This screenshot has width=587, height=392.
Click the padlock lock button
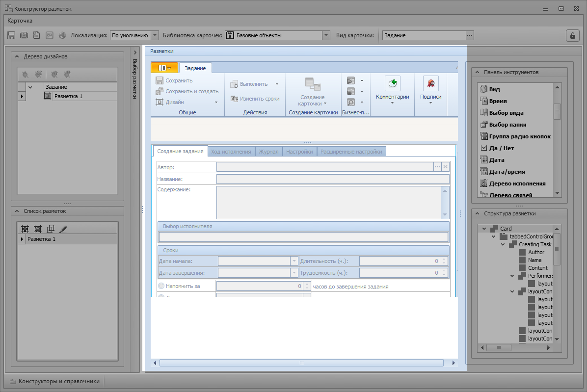tap(572, 35)
